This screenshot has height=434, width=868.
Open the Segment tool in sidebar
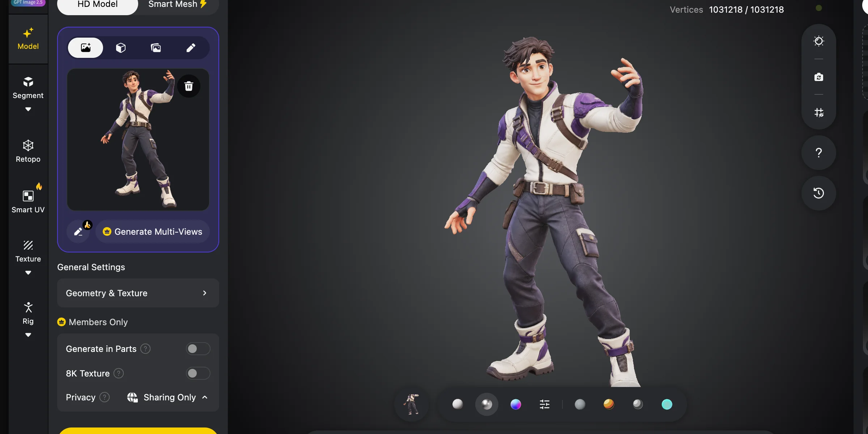point(28,88)
